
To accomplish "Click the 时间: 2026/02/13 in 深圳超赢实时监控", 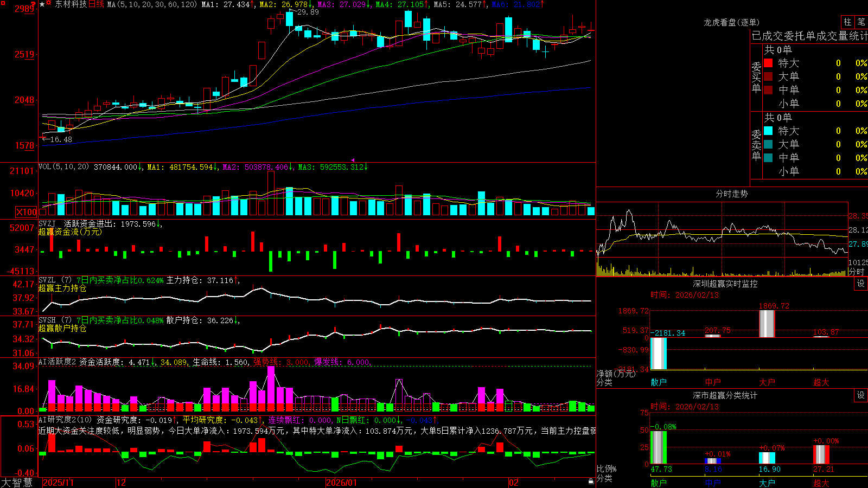I will tap(685, 295).
